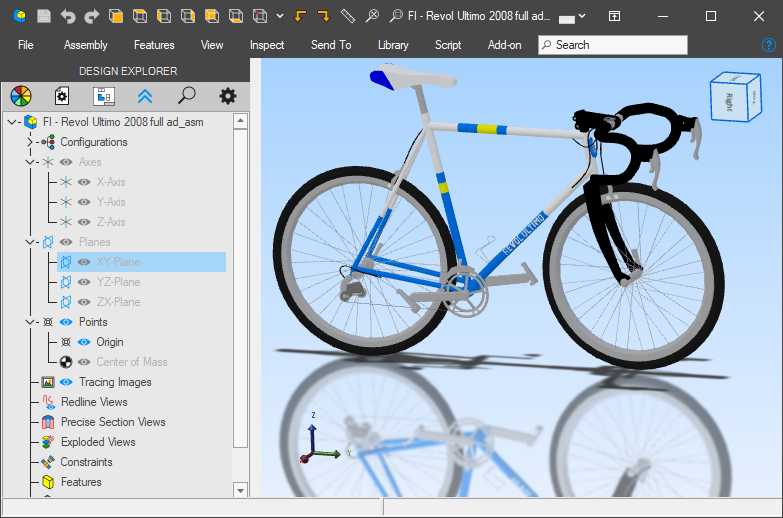Show the Center of Mass via eye icon
This screenshot has height=518, width=783.
pyautogui.click(x=84, y=362)
